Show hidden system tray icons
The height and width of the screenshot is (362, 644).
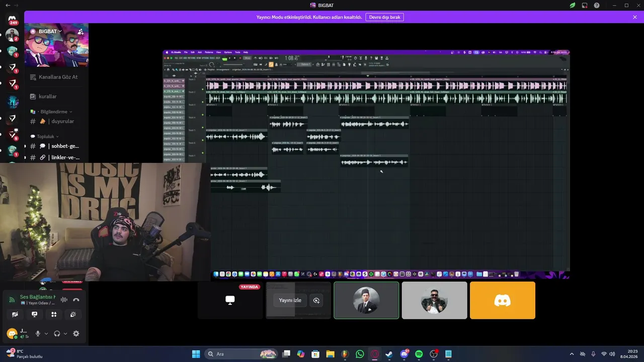pyautogui.click(x=572, y=354)
